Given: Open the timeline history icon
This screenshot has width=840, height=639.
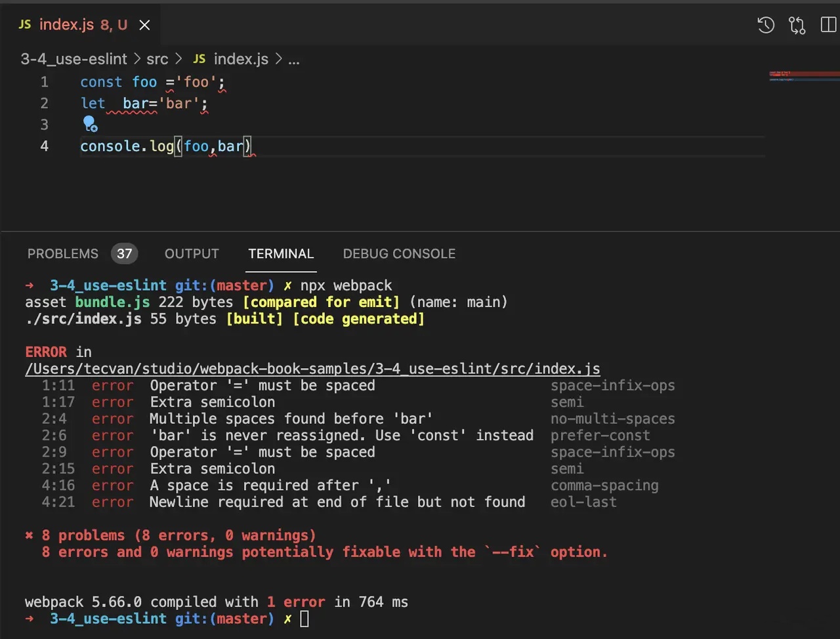Looking at the screenshot, I should [x=766, y=26].
